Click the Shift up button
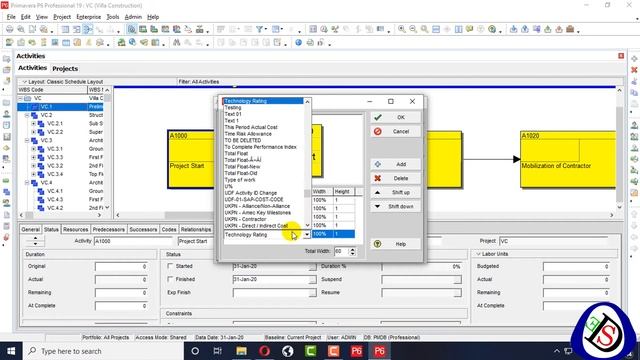This screenshot has width=640, height=360. [x=396, y=192]
